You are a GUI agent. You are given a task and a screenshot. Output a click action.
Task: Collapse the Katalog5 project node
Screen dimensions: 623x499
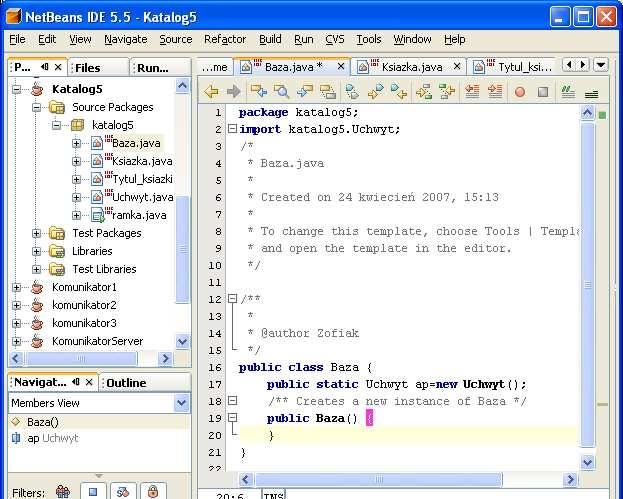click(16, 89)
